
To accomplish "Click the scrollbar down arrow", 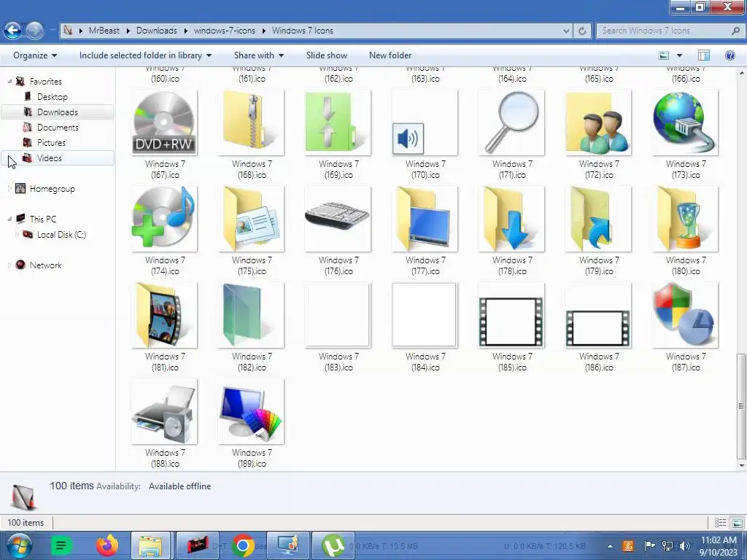I will point(741,465).
